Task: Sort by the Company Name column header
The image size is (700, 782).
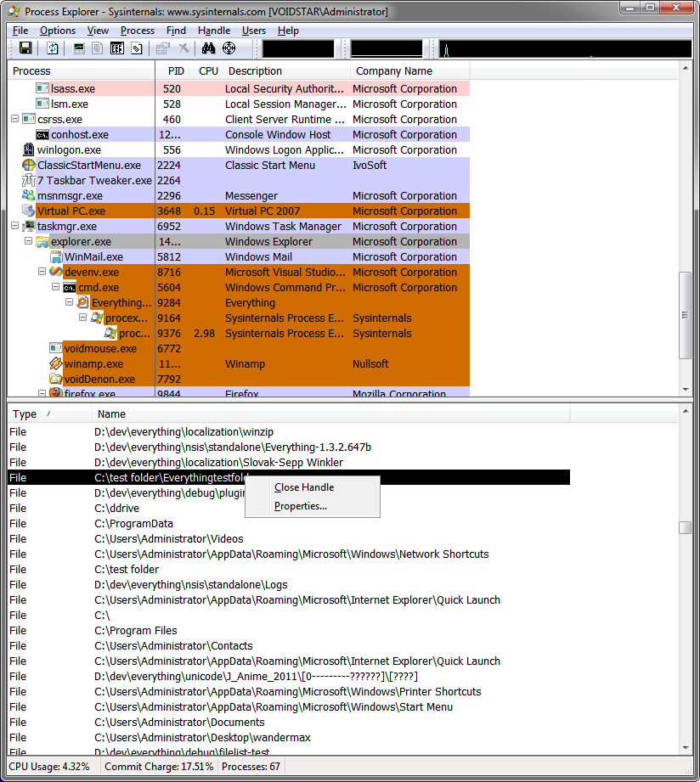Action: coord(410,70)
